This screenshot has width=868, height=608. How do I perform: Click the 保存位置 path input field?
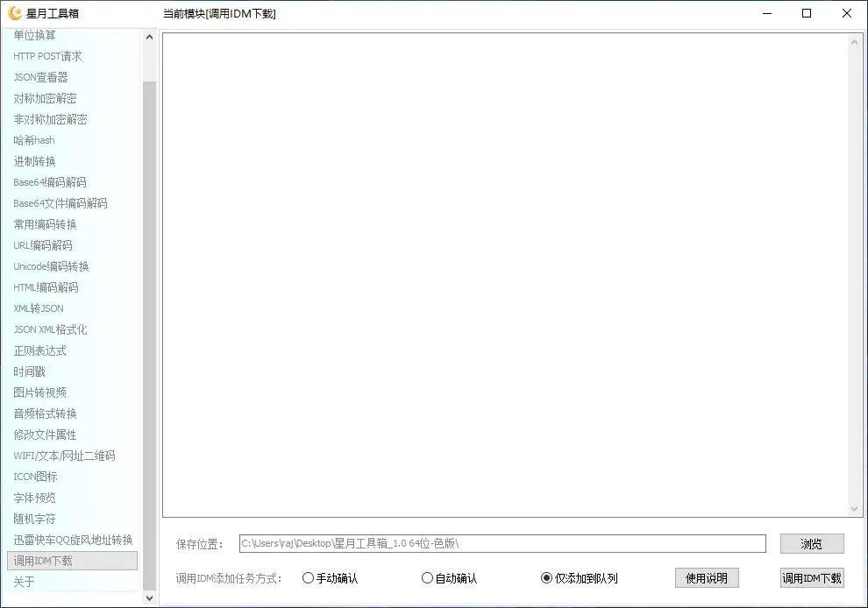pyautogui.click(x=502, y=543)
